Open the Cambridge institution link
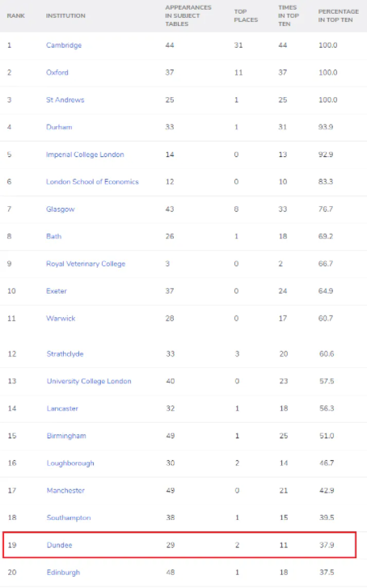Viewport: 367px width, 588px height. (x=64, y=45)
